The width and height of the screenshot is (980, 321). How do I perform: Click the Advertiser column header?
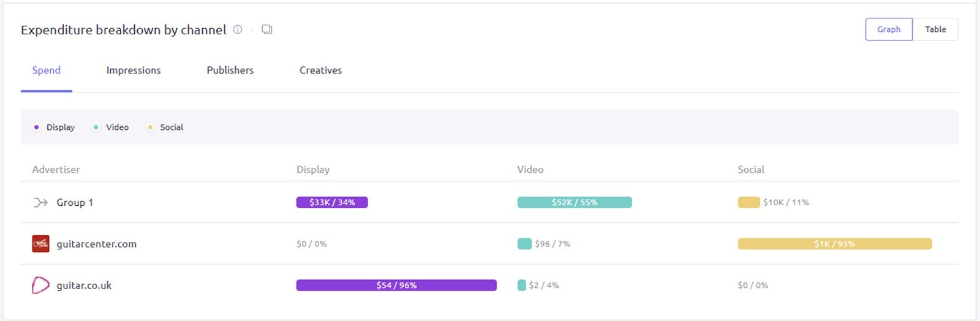click(56, 170)
